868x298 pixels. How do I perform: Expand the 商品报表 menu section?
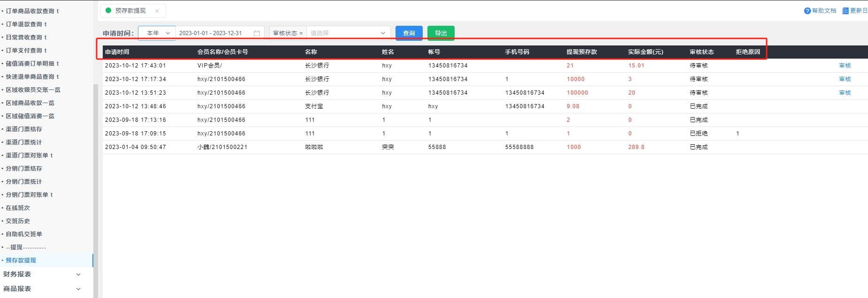[41, 289]
